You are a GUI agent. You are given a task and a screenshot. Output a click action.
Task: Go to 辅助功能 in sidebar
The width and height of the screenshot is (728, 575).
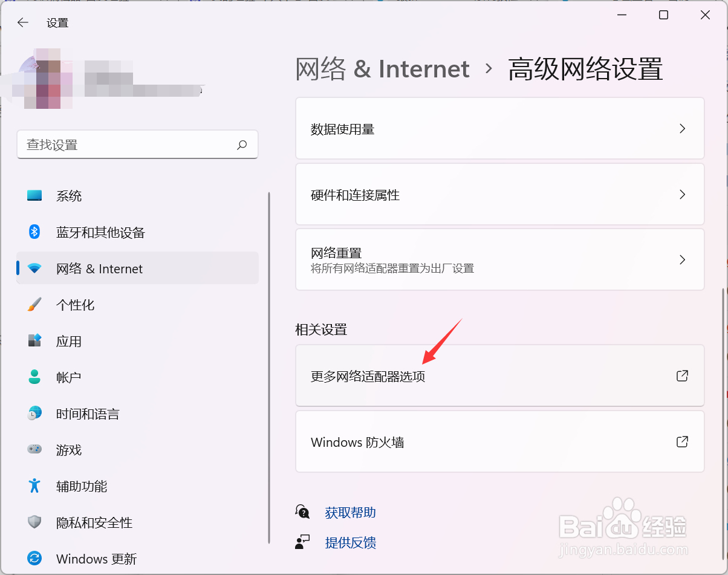[x=82, y=486]
